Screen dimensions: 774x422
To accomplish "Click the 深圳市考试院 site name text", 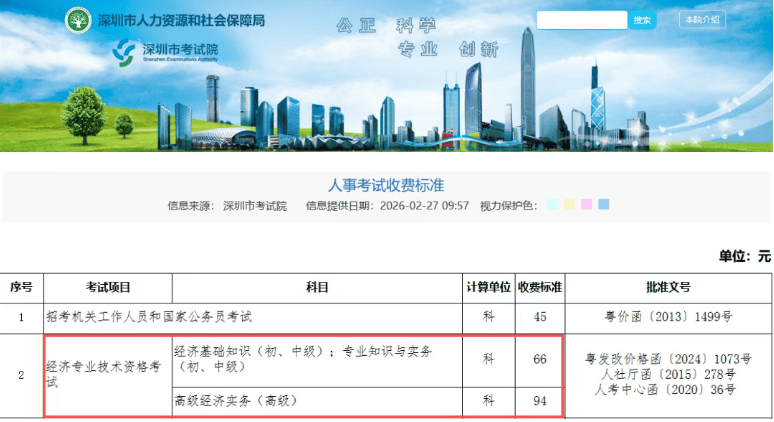I will 180,49.
